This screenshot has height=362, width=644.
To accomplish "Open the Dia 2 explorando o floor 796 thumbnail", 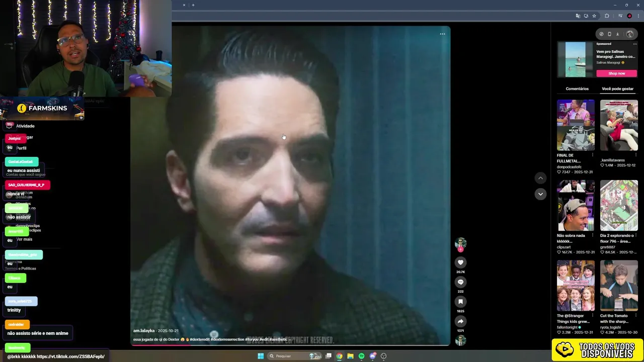I will coord(619,206).
